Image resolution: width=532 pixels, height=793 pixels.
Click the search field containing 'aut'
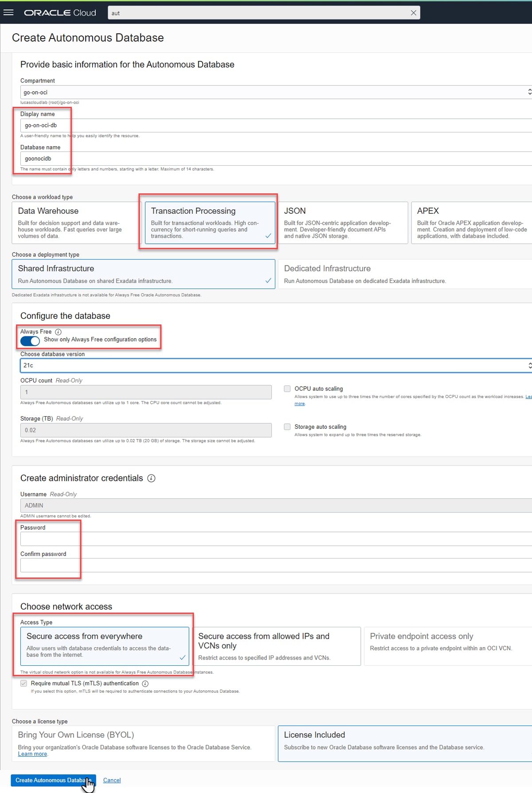pos(264,13)
